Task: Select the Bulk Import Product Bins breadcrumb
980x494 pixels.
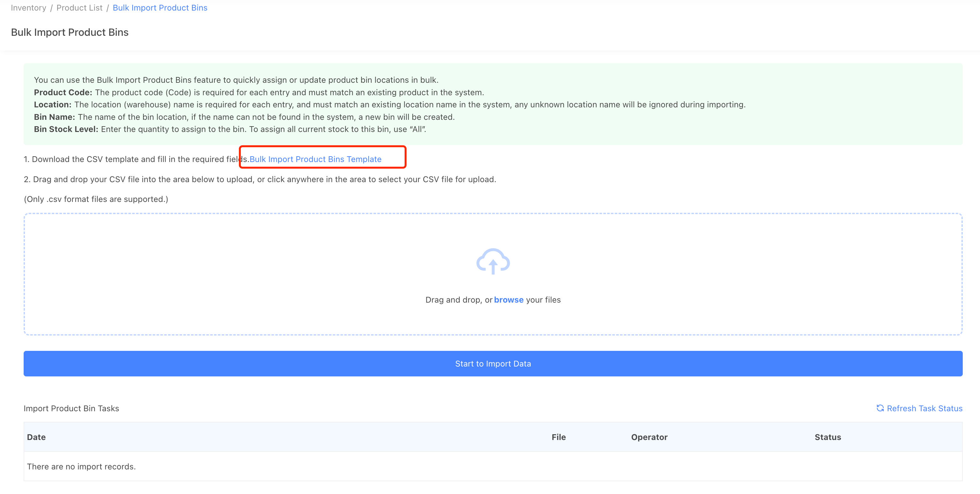Action: [160, 8]
